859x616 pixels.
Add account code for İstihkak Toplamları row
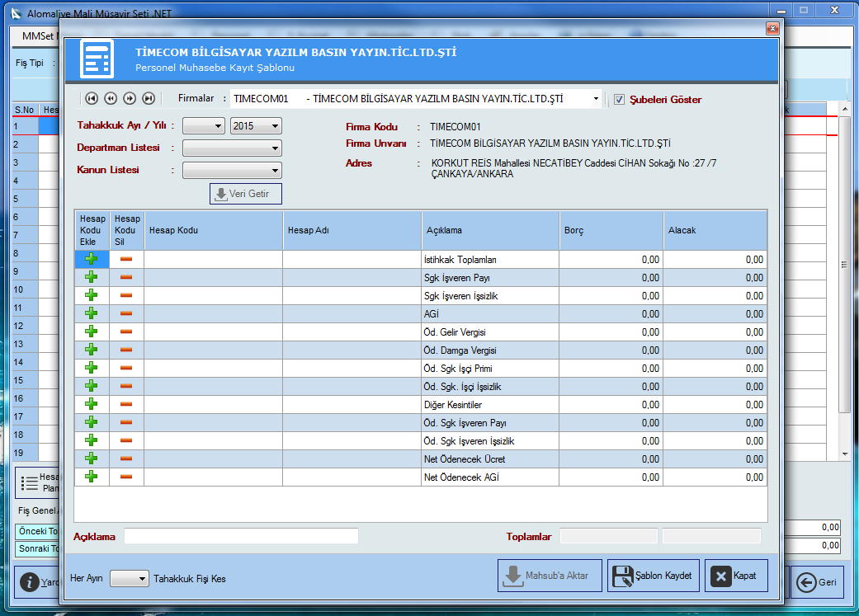92,259
